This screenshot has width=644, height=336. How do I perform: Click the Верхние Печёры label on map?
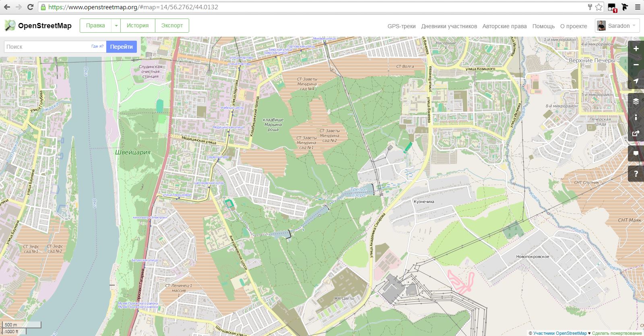pos(592,60)
